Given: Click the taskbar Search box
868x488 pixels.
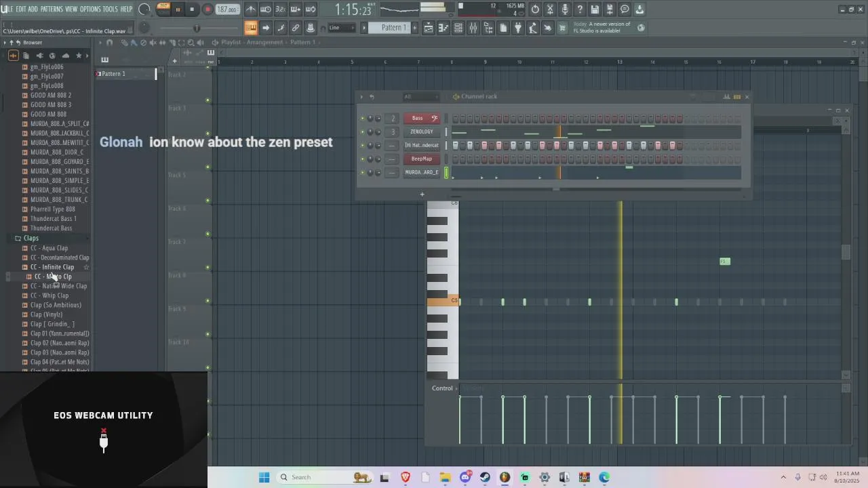Looking at the screenshot, I should click(324, 477).
